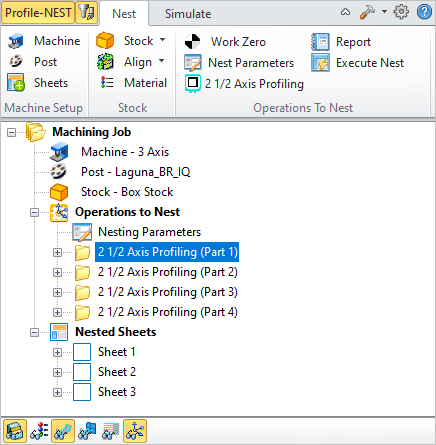
Task: Click the funnel tool icon beside Profile-NEST
Action: pyautogui.click(x=87, y=13)
